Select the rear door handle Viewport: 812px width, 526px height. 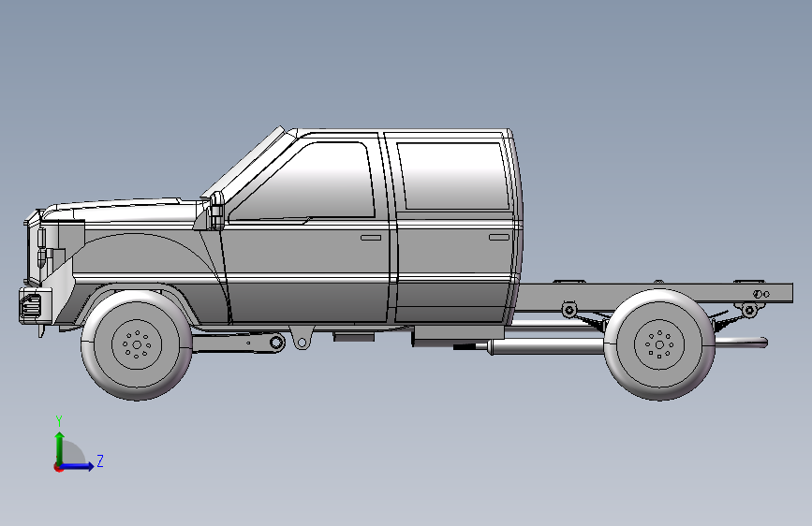(x=499, y=237)
